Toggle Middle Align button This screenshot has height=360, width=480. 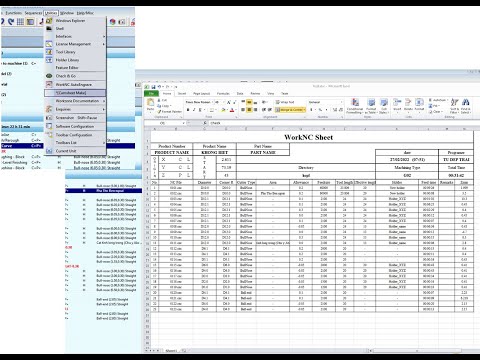pos(249,102)
